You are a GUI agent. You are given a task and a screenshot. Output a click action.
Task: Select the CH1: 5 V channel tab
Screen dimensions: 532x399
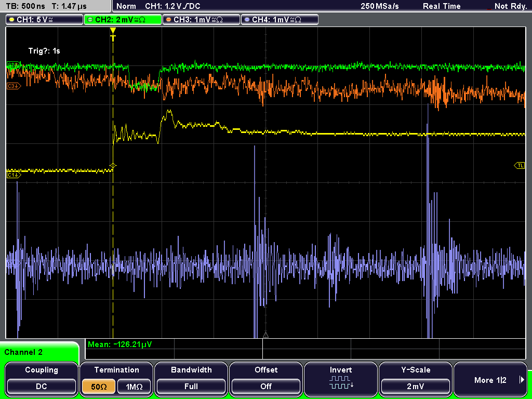point(44,20)
